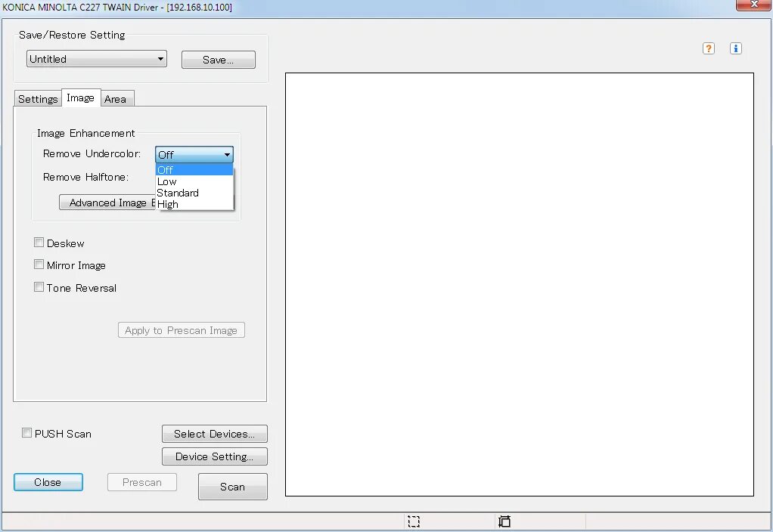Collapse the Remove Undercolor dropdown

click(x=194, y=155)
